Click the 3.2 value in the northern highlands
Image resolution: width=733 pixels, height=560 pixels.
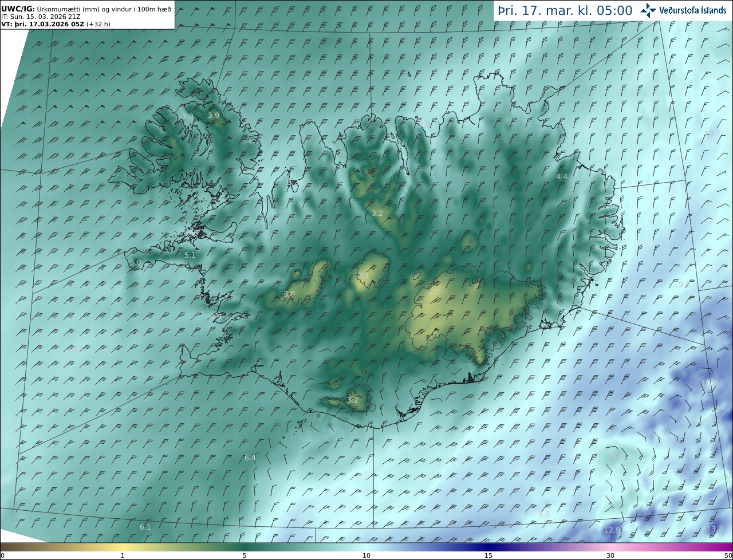[377, 213]
